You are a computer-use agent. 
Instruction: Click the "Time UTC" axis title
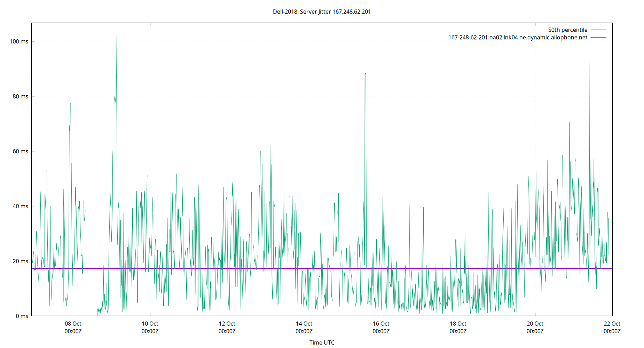point(322,342)
